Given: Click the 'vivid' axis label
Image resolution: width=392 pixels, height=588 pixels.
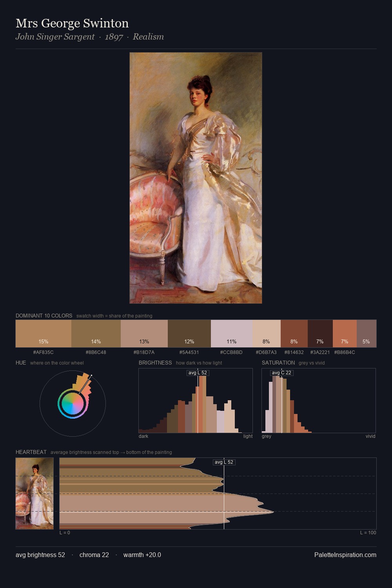Looking at the screenshot, I should 370,436.
